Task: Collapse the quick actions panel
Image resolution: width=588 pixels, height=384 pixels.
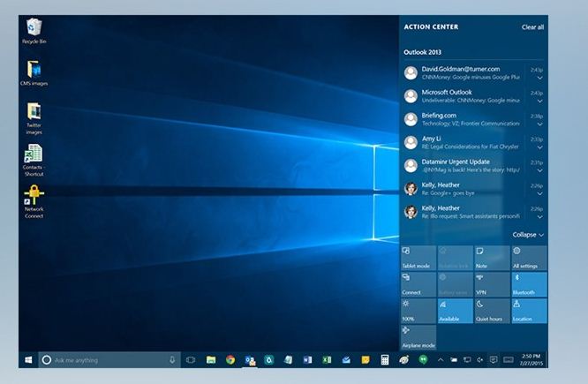Action: pyautogui.click(x=528, y=235)
